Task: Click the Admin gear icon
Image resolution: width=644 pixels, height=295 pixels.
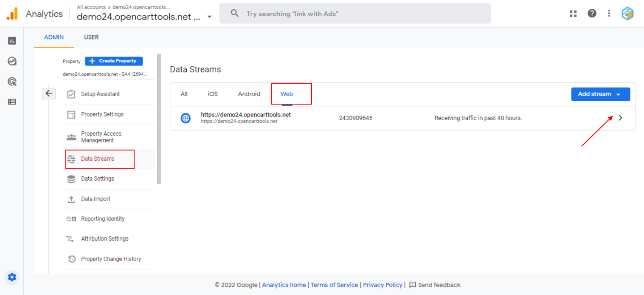Action: tap(12, 277)
